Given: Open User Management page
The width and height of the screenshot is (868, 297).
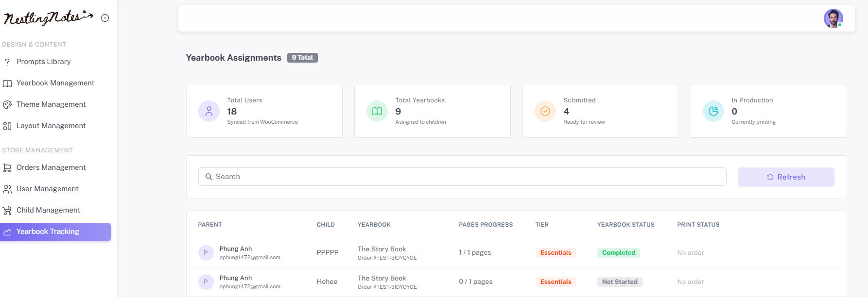Looking at the screenshot, I should [x=48, y=189].
